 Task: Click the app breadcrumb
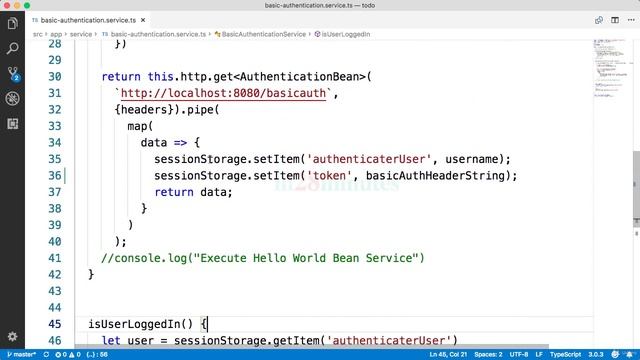(56, 34)
